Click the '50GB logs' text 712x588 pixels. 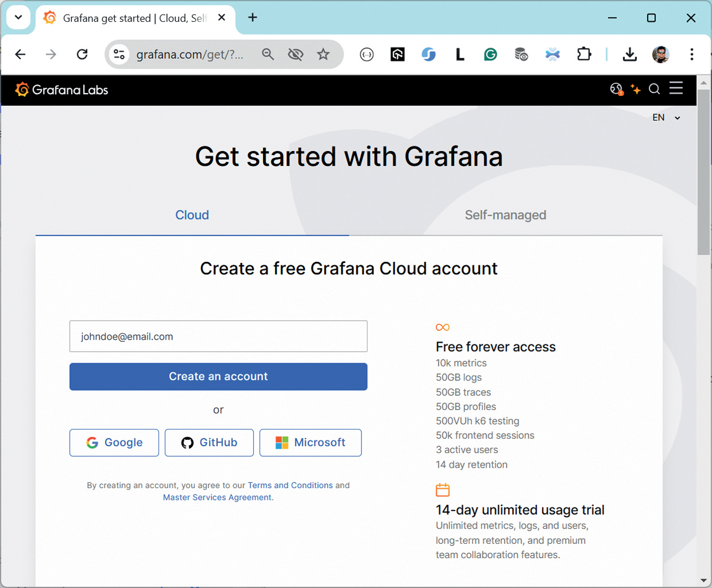(x=458, y=377)
